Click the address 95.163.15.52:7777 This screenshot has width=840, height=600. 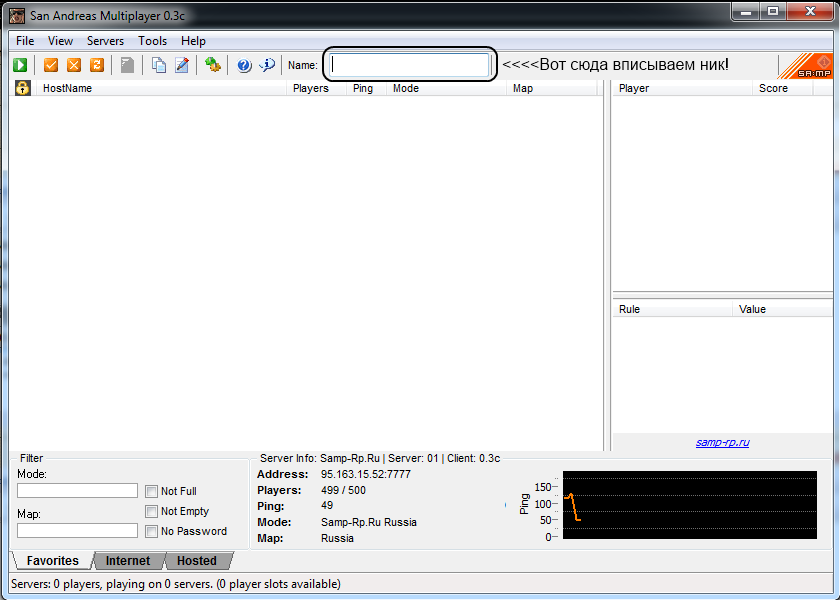click(366, 474)
